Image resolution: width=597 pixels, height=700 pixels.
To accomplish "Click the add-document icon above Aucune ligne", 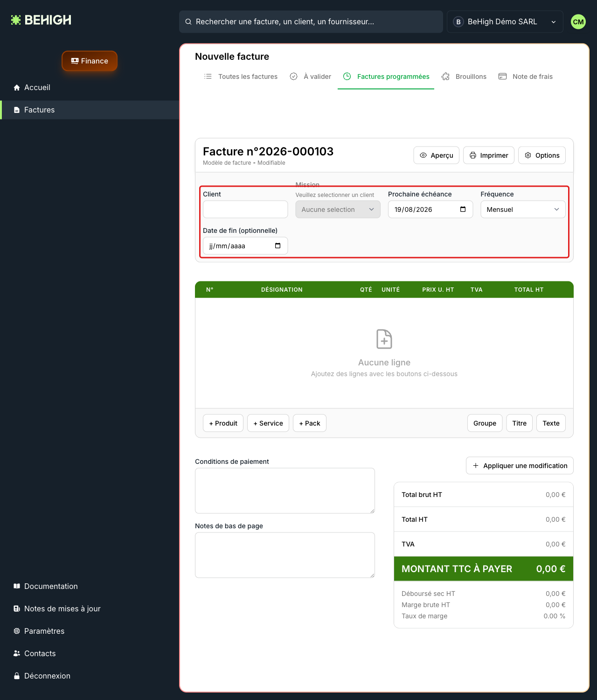I will pyautogui.click(x=384, y=339).
